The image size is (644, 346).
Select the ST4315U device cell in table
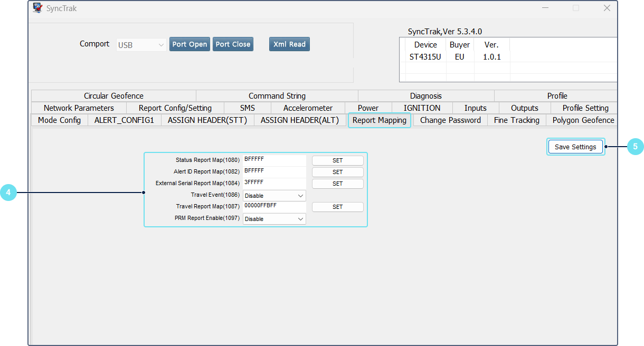pyautogui.click(x=425, y=57)
